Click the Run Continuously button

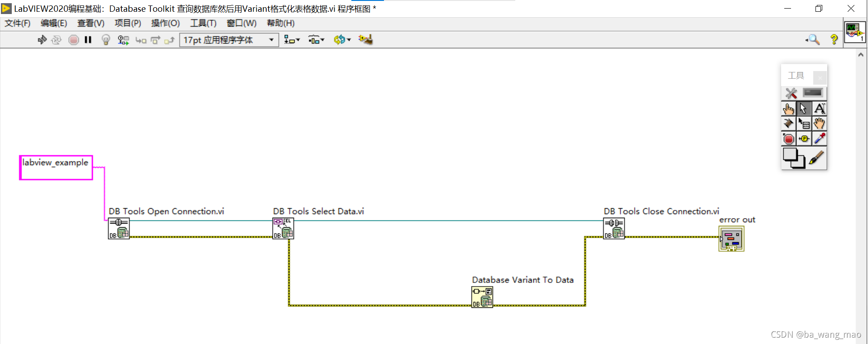(56, 40)
